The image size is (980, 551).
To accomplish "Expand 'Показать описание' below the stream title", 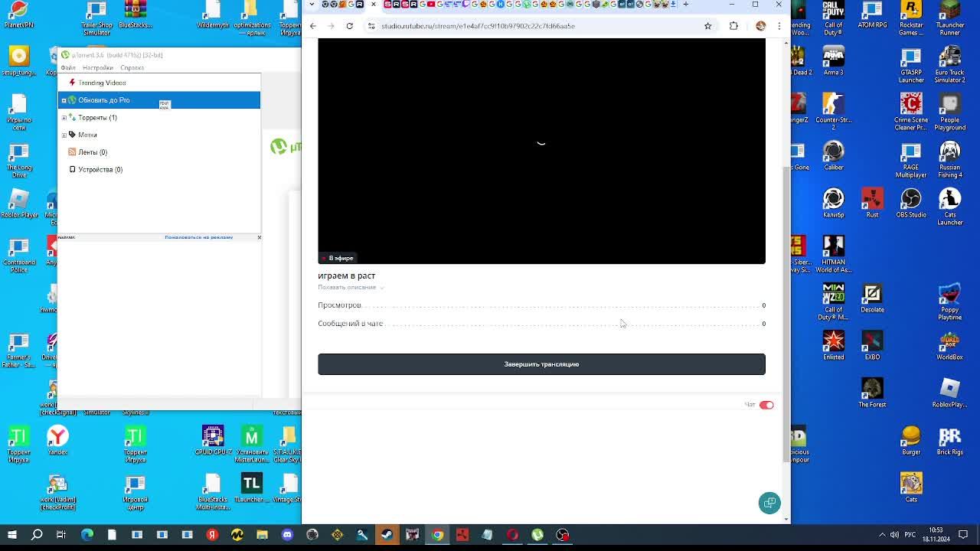I will click(x=351, y=287).
